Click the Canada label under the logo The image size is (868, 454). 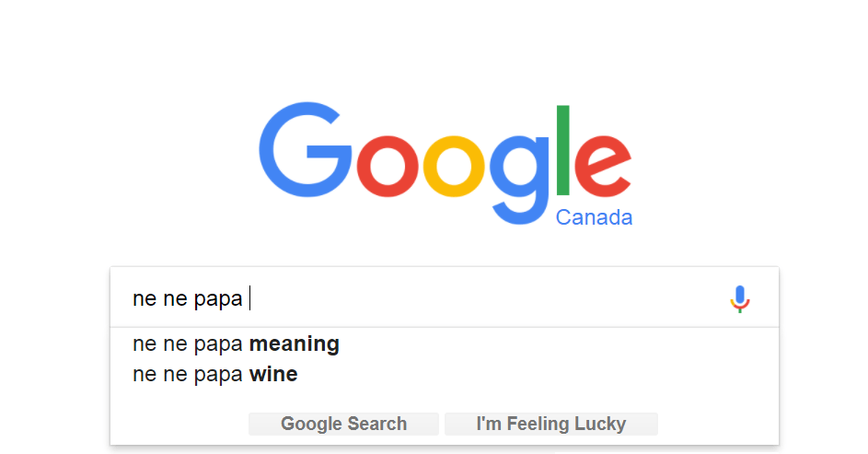[594, 218]
